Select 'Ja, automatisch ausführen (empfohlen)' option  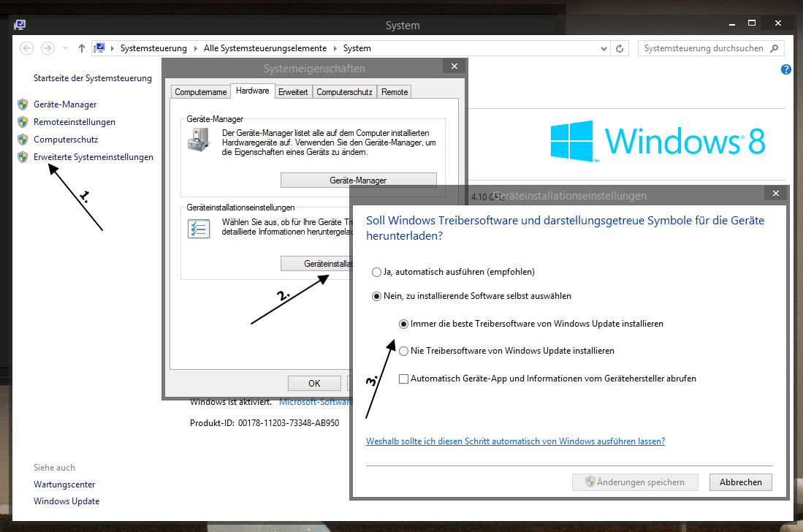377,273
